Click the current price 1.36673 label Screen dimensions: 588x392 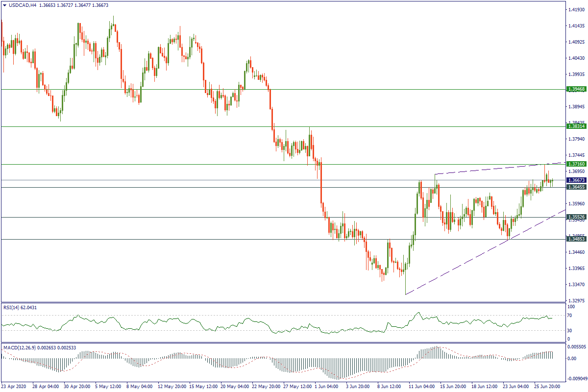(576, 180)
